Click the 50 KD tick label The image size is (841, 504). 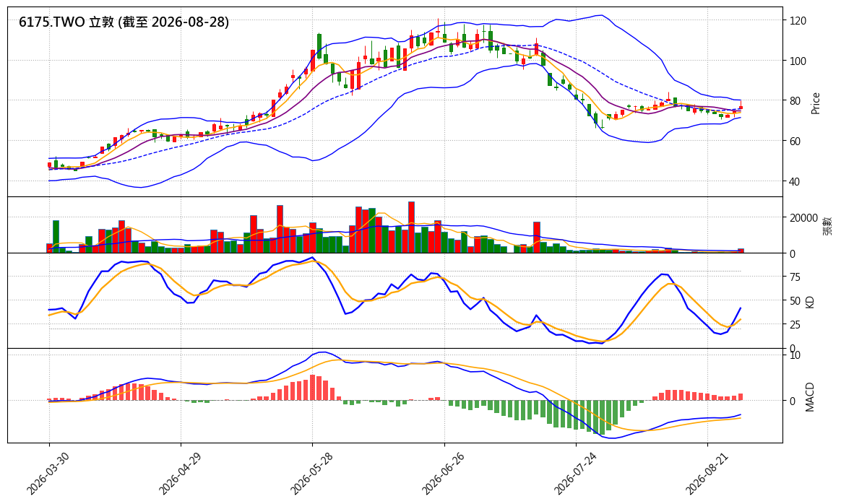point(795,301)
